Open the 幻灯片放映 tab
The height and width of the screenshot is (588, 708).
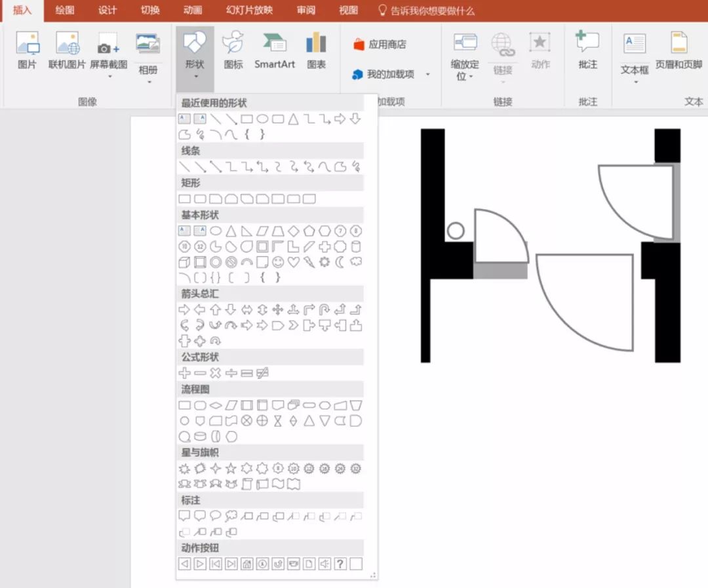pyautogui.click(x=249, y=10)
